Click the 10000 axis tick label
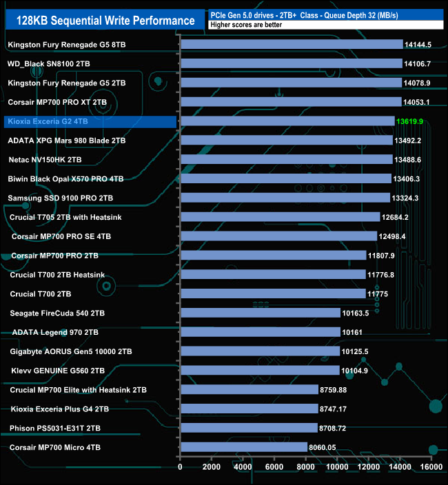This screenshot has width=448, height=485. coord(337,467)
